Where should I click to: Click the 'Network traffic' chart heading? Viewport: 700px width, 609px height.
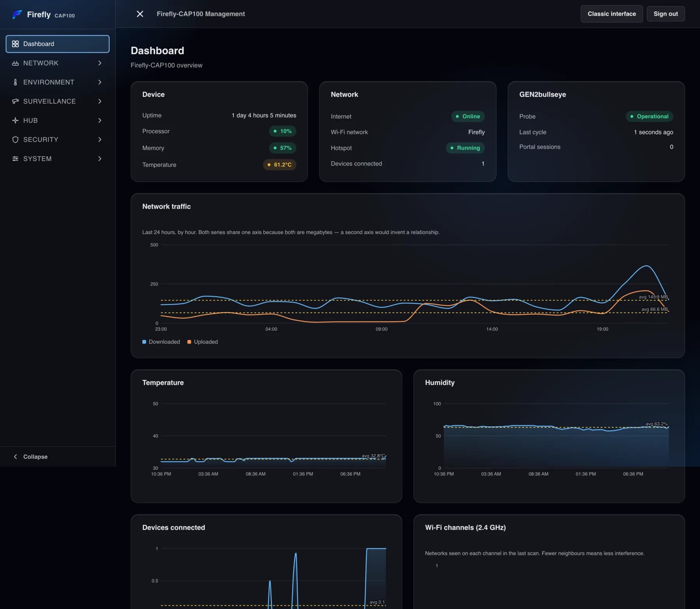pos(166,206)
